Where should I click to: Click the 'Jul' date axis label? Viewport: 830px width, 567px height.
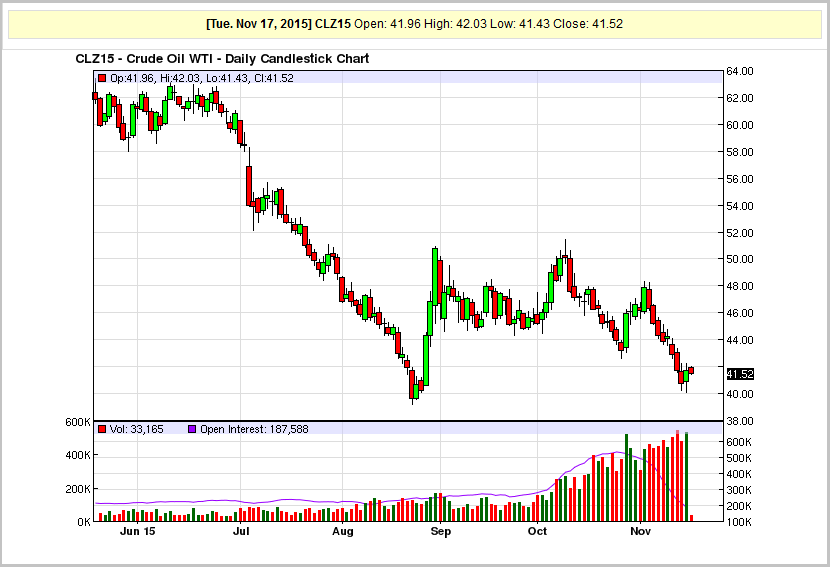[241, 531]
